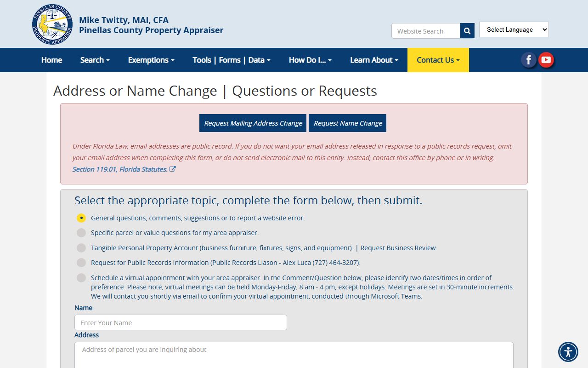Choose Tangible Personal Property Account radio option
The image size is (588, 368).
pos(81,248)
